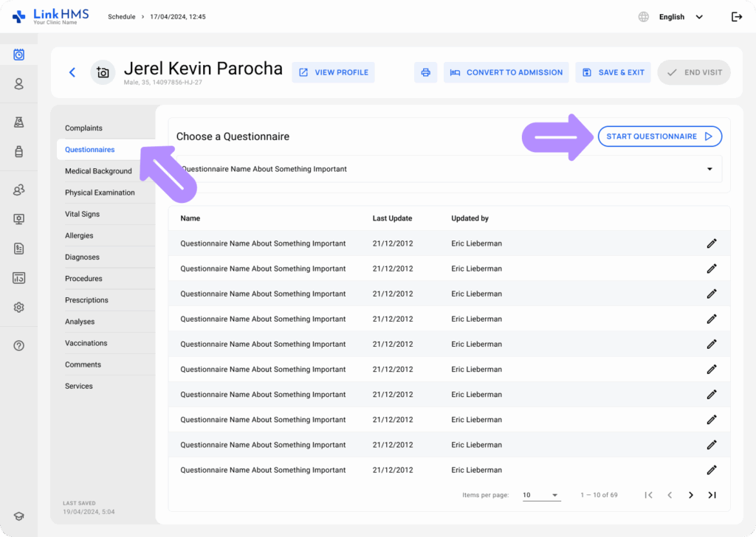Go to next page of questionnaires
The height and width of the screenshot is (537, 756).
coord(691,495)
